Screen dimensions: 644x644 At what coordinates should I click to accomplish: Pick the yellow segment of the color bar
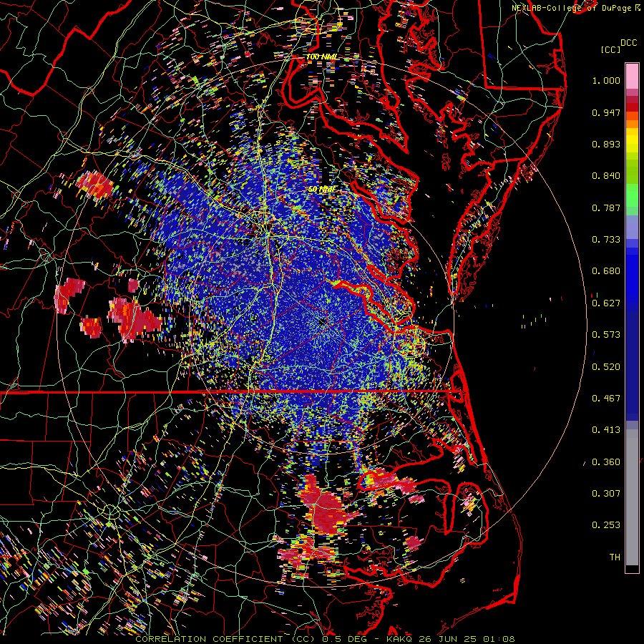[632, 141]
